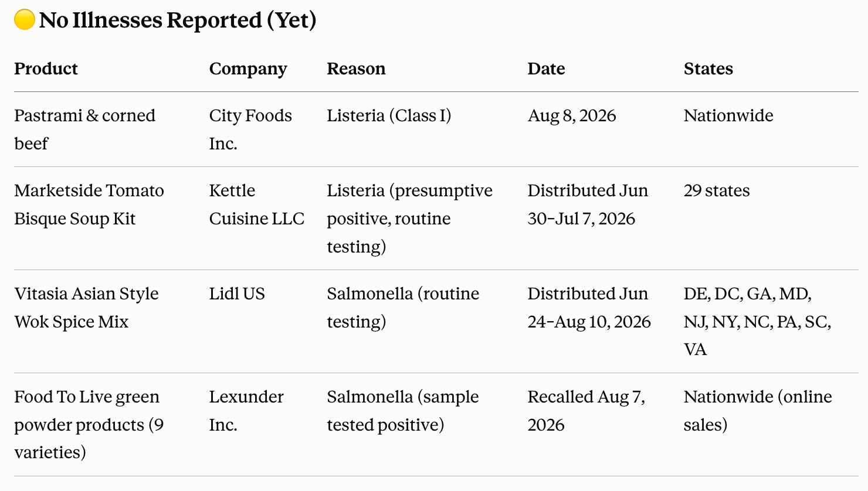The height and width of the screenshot is (491, 868).
Task: Click the Date column header
Action: pyautogui.click(x=546, y=69)
